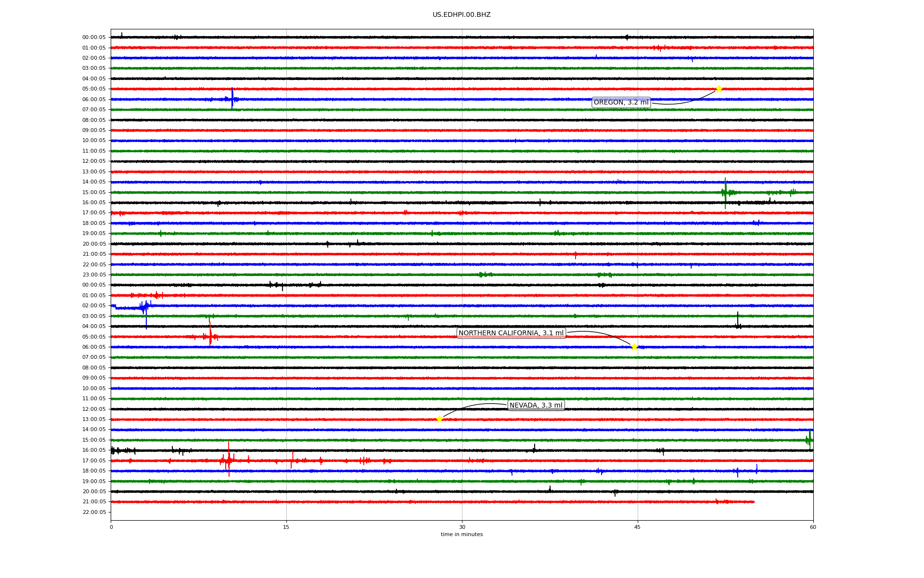
Task: Click the 60 minute x-axis tick label
Action: click(813, 527)
